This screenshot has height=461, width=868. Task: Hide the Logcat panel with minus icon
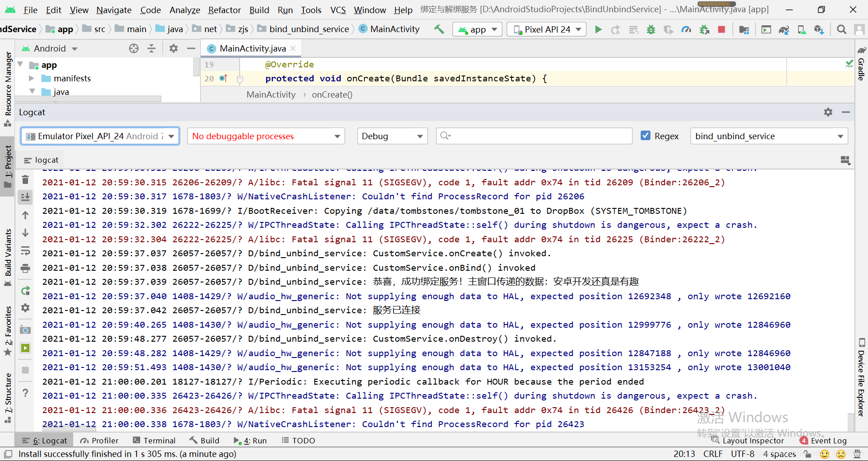point(846,112)
